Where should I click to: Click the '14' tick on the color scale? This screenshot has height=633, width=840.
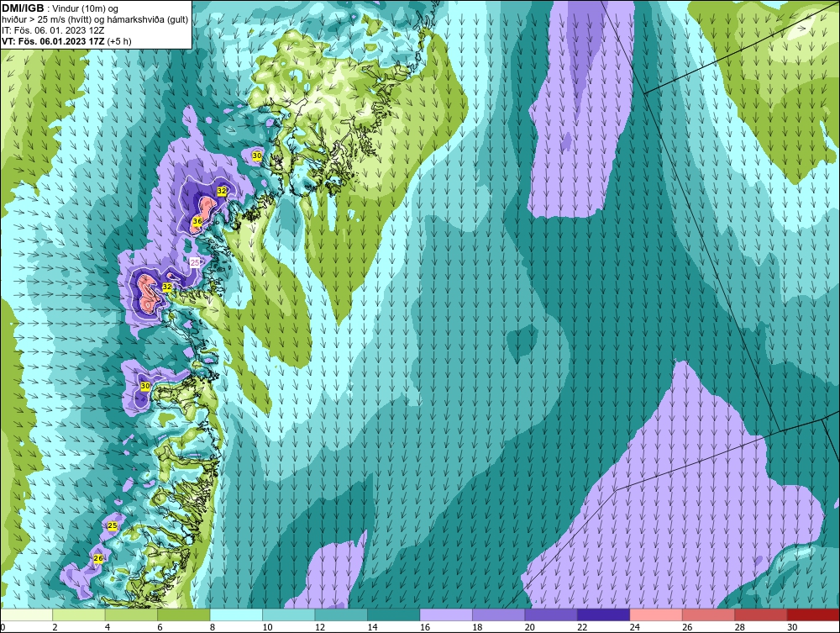point(372,627)
